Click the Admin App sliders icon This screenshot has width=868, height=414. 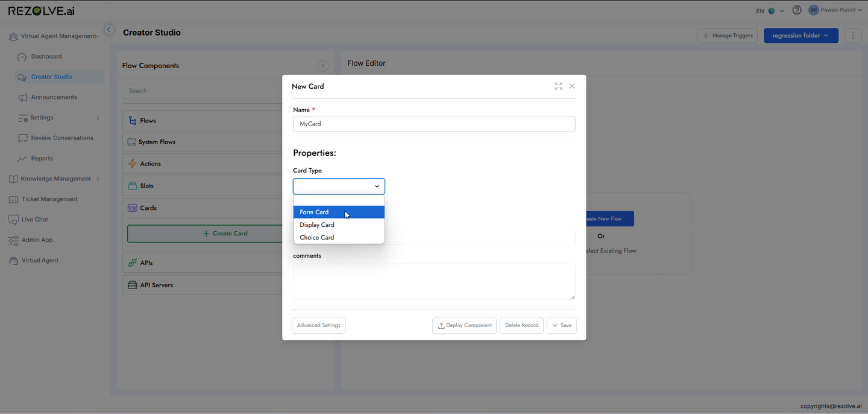pos(13,240)
